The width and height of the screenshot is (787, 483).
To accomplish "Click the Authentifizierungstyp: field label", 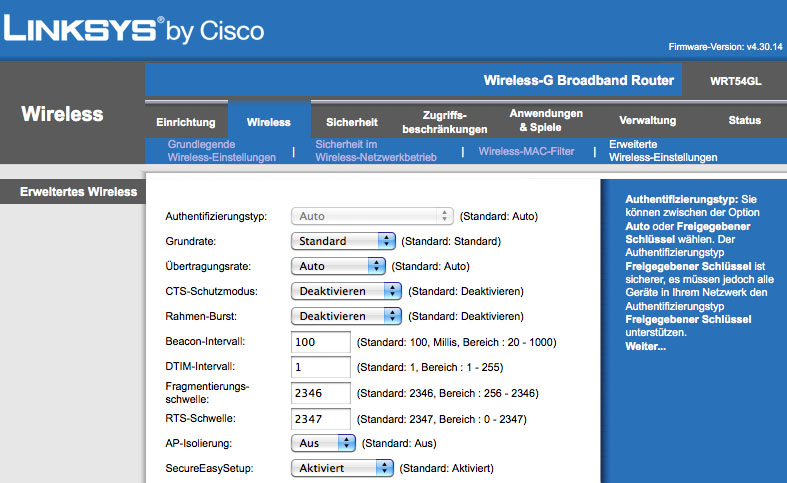I will pos(216,216).
